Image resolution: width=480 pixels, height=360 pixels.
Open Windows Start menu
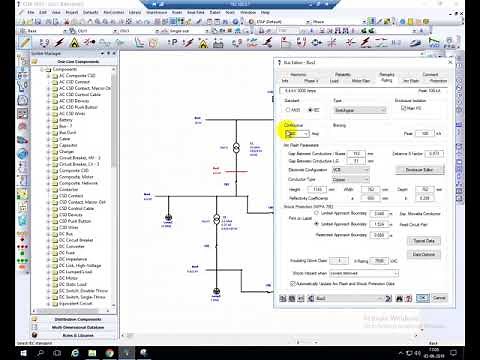click(23, 353)
